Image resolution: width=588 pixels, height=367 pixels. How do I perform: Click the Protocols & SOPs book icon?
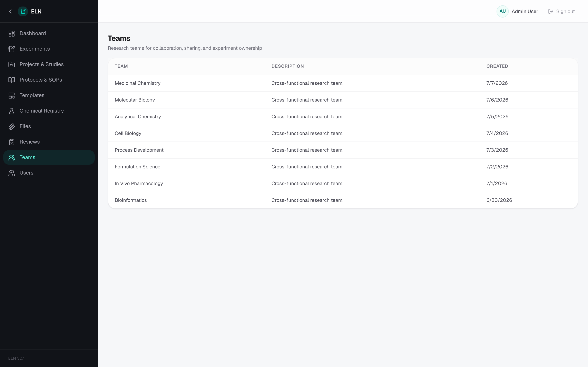[12, 80]
